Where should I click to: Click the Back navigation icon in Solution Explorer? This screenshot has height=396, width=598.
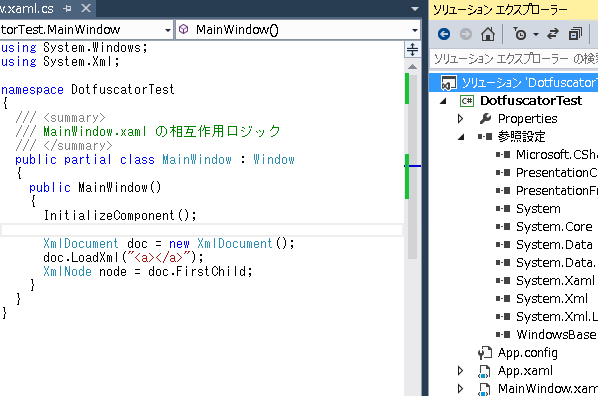[x=444, y=34]
